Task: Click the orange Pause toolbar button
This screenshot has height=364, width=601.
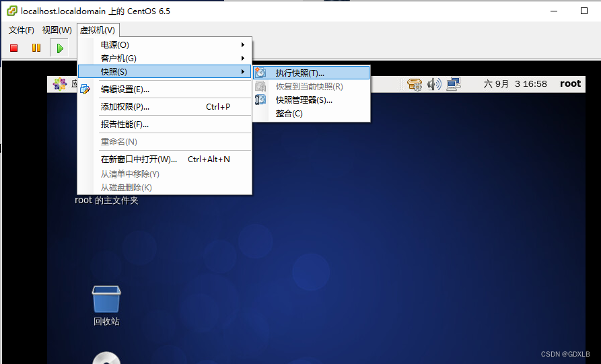Action: [x=36, y=48]
